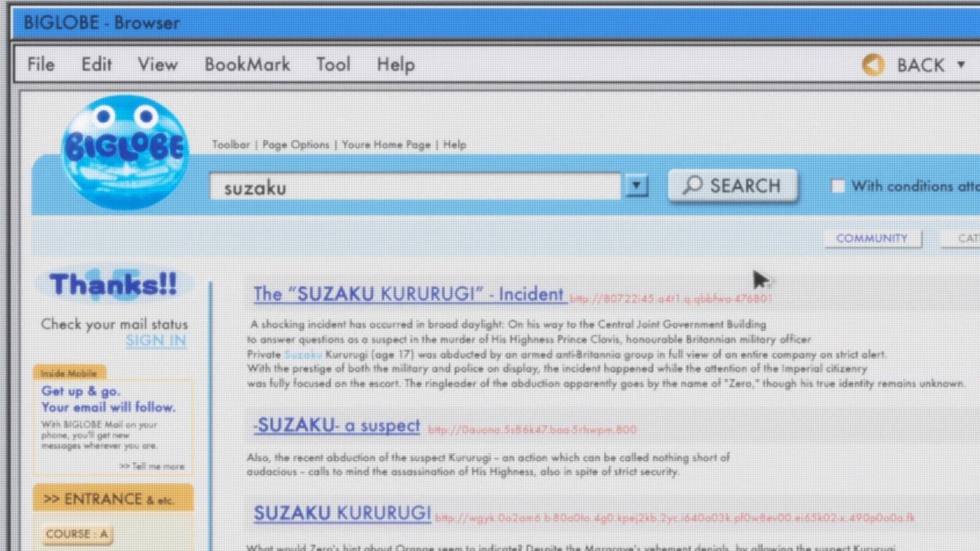This screenshot has width=980, height=551.
Task: Select the Inside Mobile tab label
Action: 69,373
